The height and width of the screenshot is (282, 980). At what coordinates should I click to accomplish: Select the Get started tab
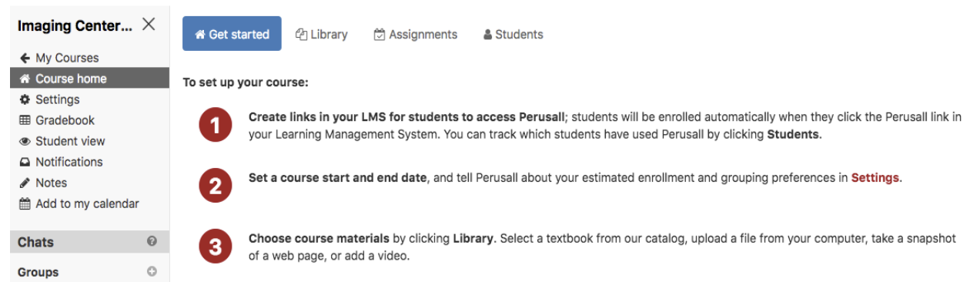[232, 34]
